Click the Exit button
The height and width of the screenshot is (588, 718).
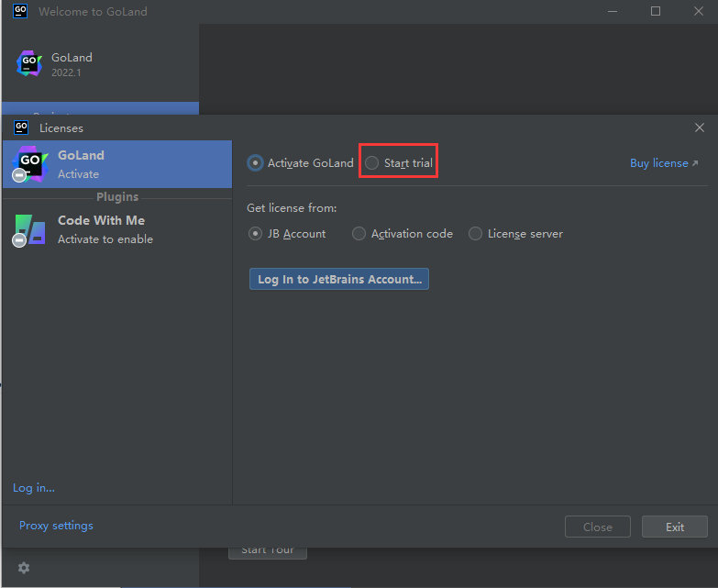[674, 527]
